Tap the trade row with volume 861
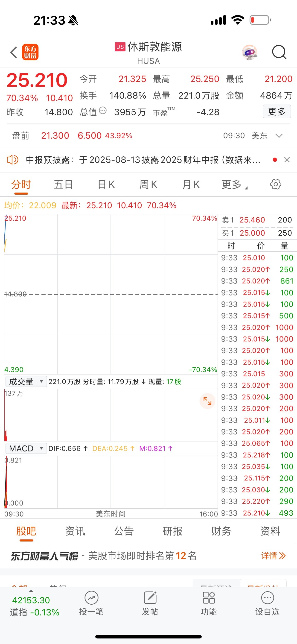Image resolution: width=297 pixels, height=644 pixels. pos(257,281)
